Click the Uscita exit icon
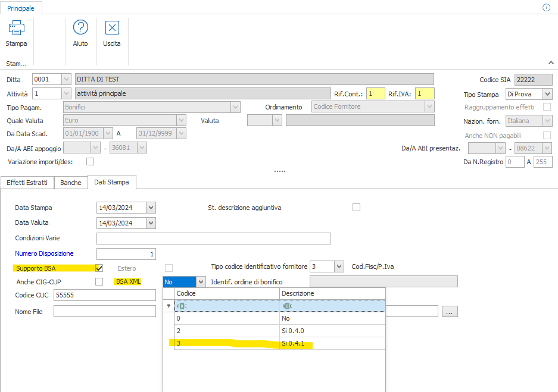 pyautogui.click(x=112, y=28)
